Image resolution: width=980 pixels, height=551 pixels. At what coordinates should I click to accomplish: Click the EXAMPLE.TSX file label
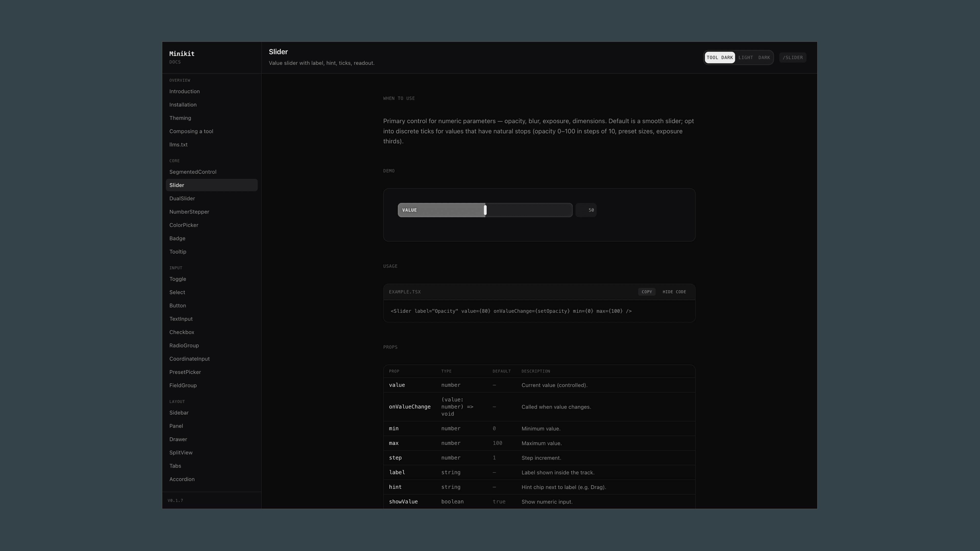[x=405, y=292]
